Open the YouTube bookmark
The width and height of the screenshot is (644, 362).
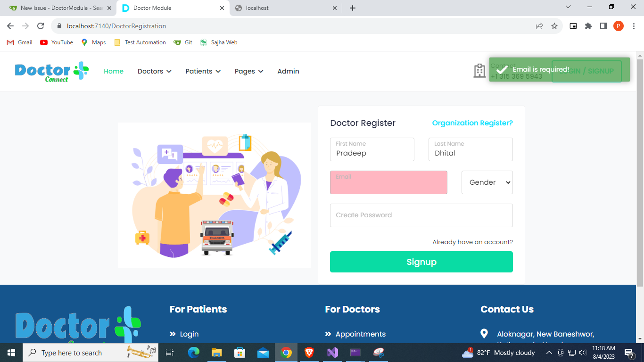tap(57, 42)
